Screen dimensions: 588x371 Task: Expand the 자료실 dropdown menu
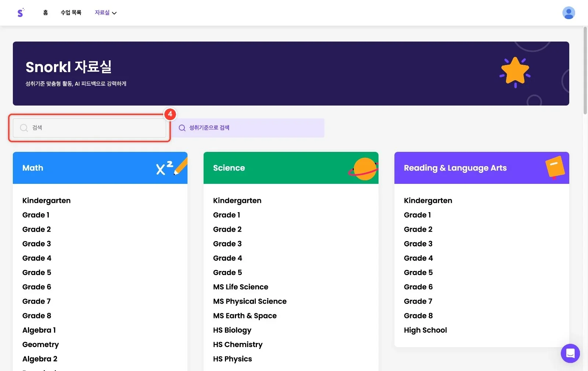tap(105, 13)
